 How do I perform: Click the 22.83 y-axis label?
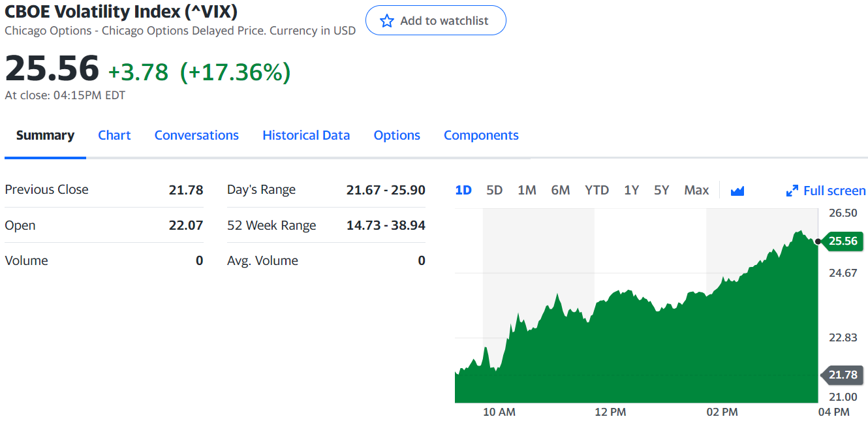pyautogui.click(x=843, y=337)
